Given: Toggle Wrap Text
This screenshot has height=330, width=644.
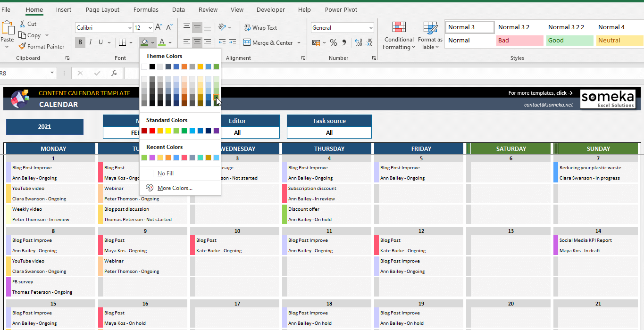Looking at the screenshot, I should (260, 27).
